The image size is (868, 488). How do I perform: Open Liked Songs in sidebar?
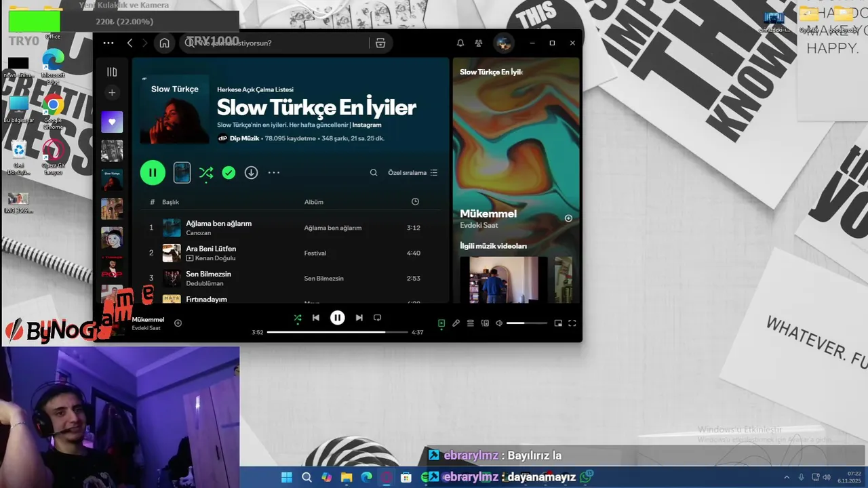[x=112, y=122]
